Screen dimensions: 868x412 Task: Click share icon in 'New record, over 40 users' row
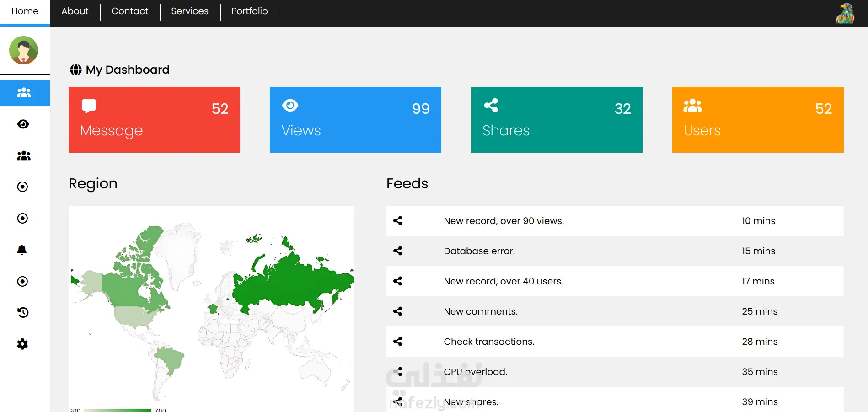pos(398,281)
